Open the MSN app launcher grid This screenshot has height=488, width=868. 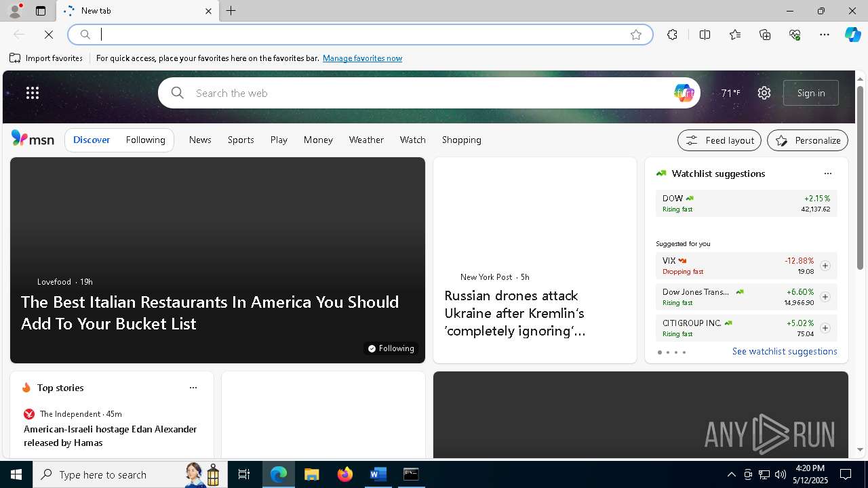(x=33, y=93)
